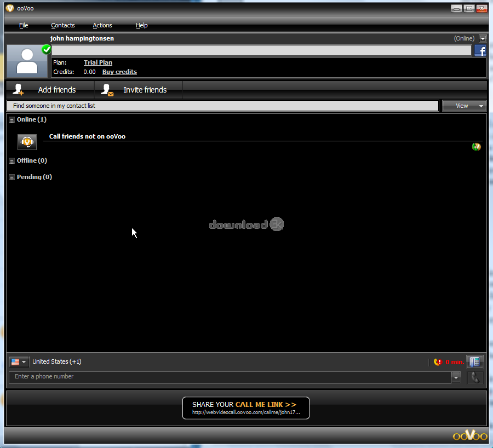Click the profile avatar picture
Image resolution: width=493 pixels, height=448 pixels.
point(27,61)
